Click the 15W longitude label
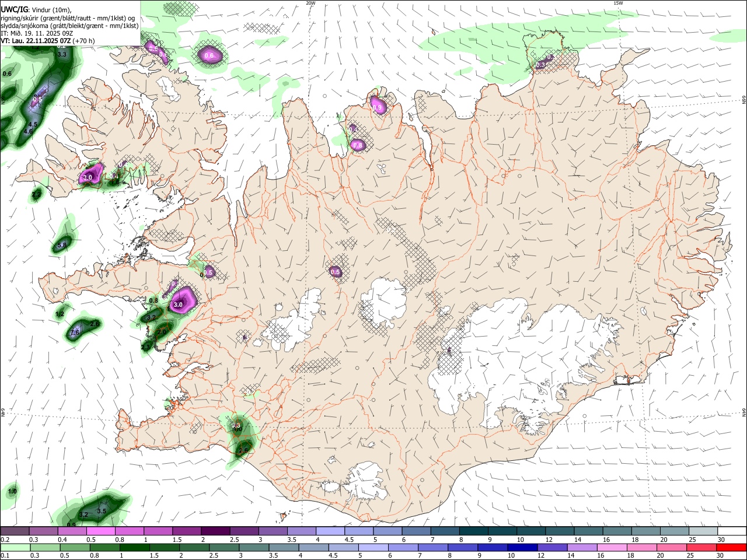Screen dimensions: 747x560 point(618,3)
